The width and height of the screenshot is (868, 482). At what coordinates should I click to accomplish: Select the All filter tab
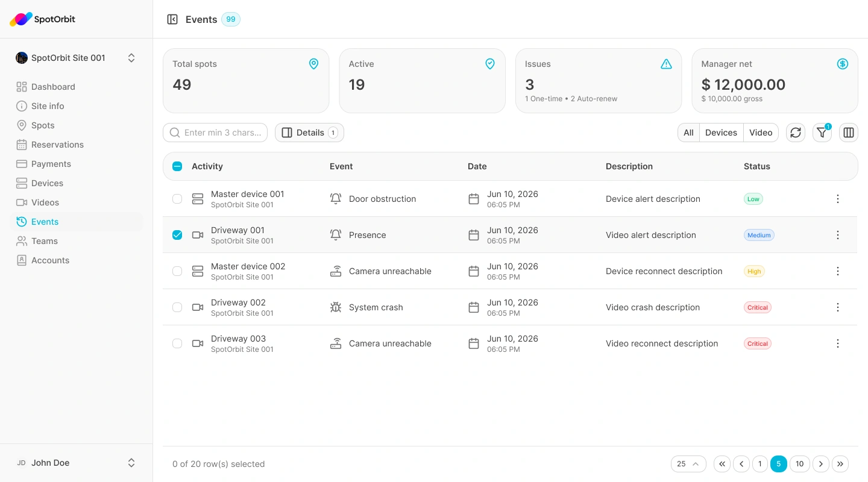pos(688,133)
